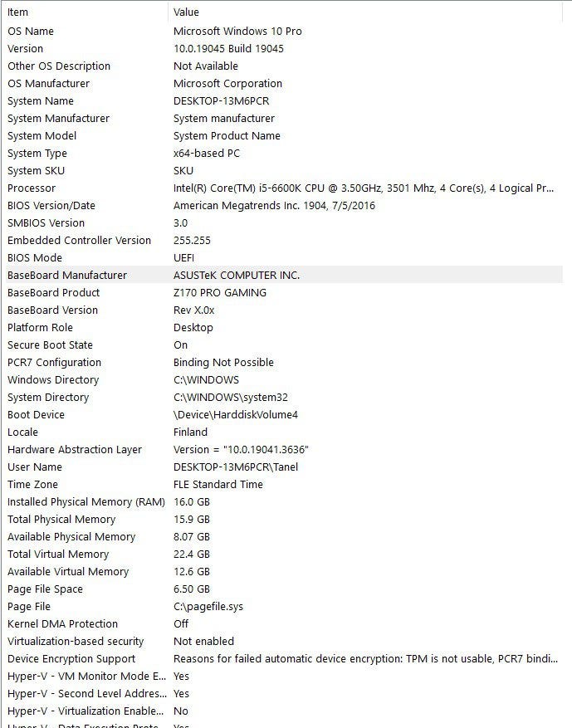The height and width of the screenshot is (728, 572).
Task: Select the Time Zone row
Action: 284,484
